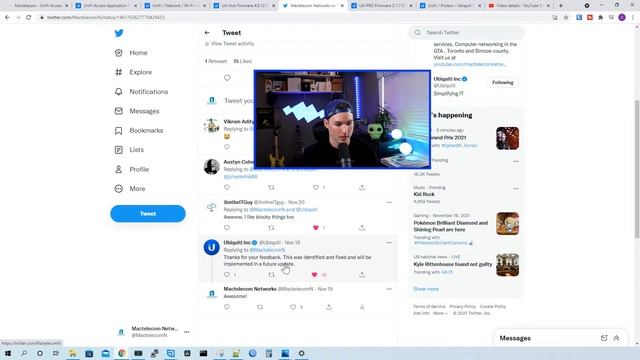Open More options in sidebar
The height and width of the screenshot is (360, 640).
130,189
